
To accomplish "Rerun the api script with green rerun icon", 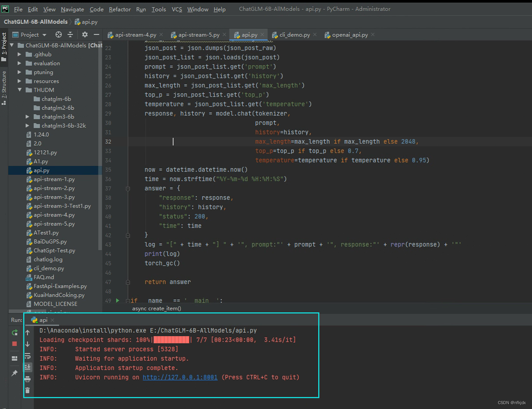I will coord(15,332).
